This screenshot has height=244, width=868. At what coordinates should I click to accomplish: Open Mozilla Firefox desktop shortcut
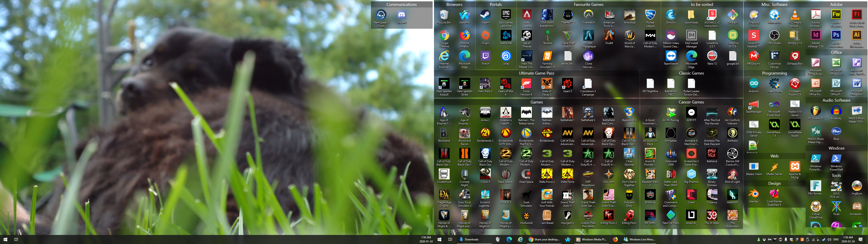click(x=464, y=39)
